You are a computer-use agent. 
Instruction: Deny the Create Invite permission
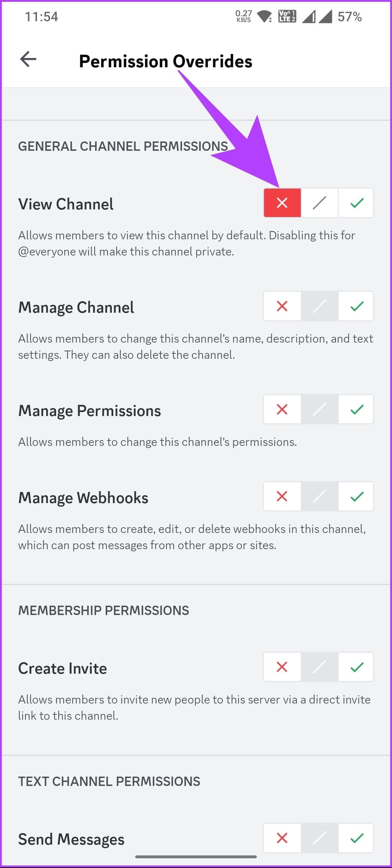[x=282, y=667]
